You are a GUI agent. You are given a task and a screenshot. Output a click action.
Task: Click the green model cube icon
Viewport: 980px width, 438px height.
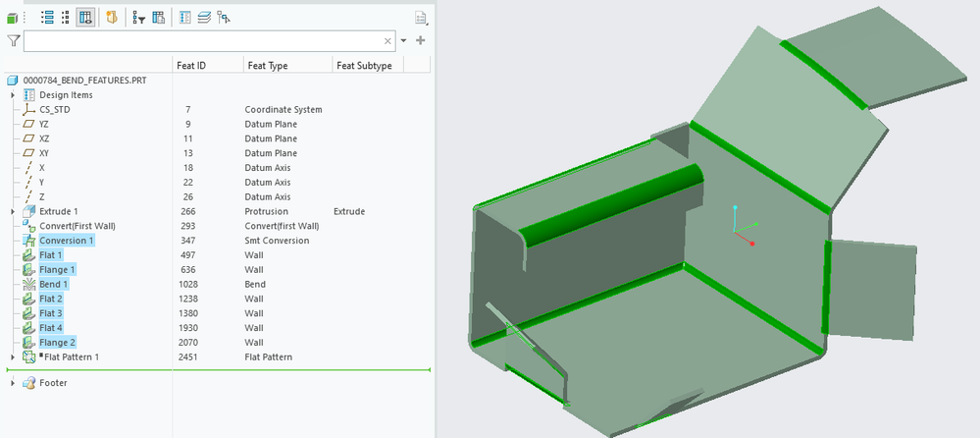(12, 18)
